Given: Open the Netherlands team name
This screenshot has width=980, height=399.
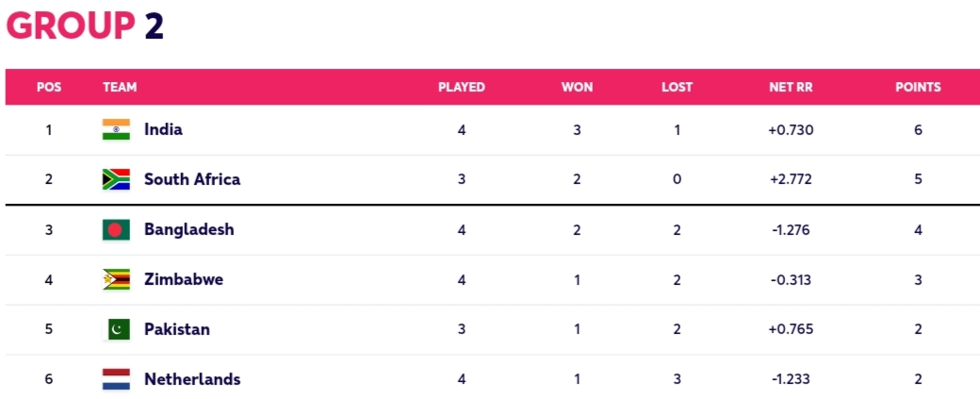Looking at the screenshot, I should click(x=192, y=379).
